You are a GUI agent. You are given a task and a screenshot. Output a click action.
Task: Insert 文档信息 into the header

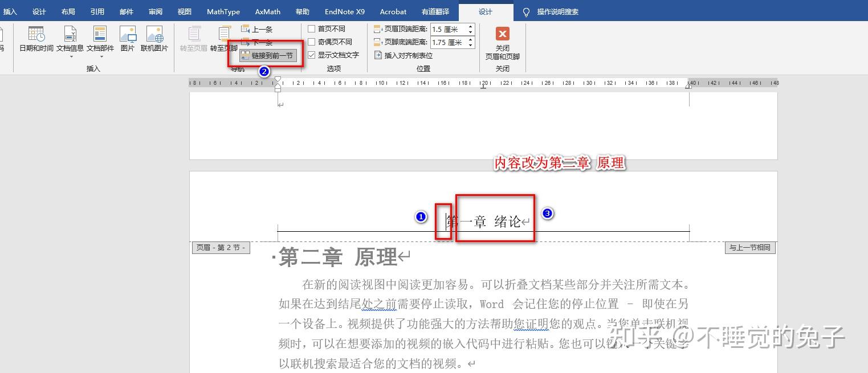pos(70,40)
